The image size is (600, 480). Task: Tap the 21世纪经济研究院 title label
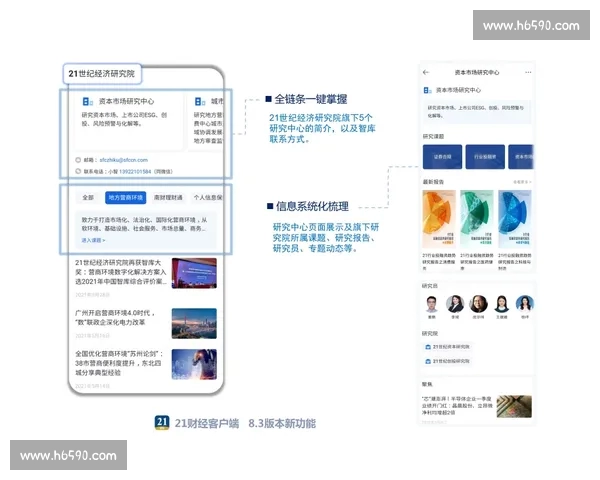pyautogui.click(x=102, y=73)
